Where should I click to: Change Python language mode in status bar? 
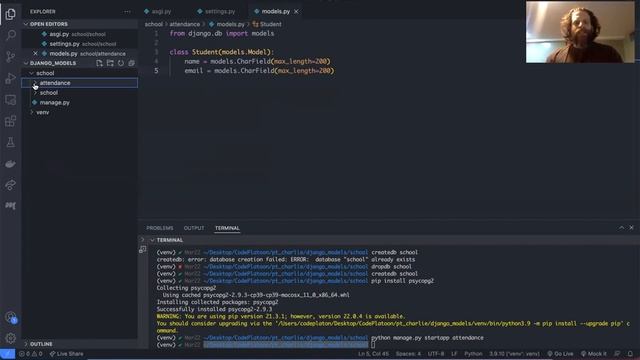pyautogui.click(x=473, y=354)
